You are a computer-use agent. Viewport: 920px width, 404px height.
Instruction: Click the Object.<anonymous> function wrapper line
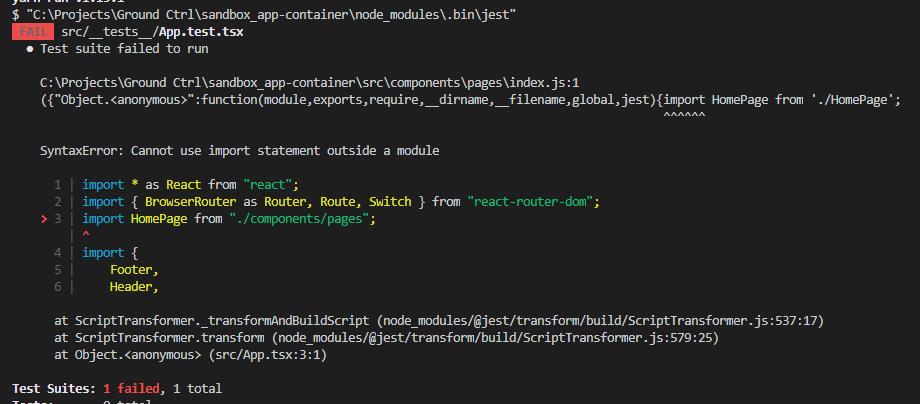click(470, 100)
